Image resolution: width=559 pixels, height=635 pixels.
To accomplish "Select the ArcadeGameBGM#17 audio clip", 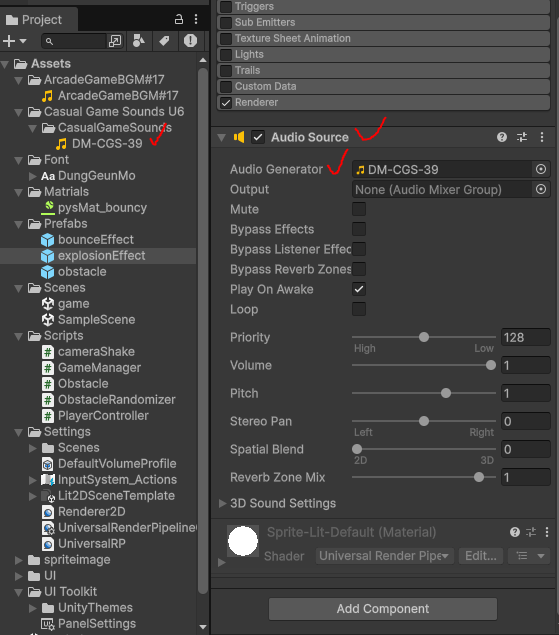I will pos(110,96).
